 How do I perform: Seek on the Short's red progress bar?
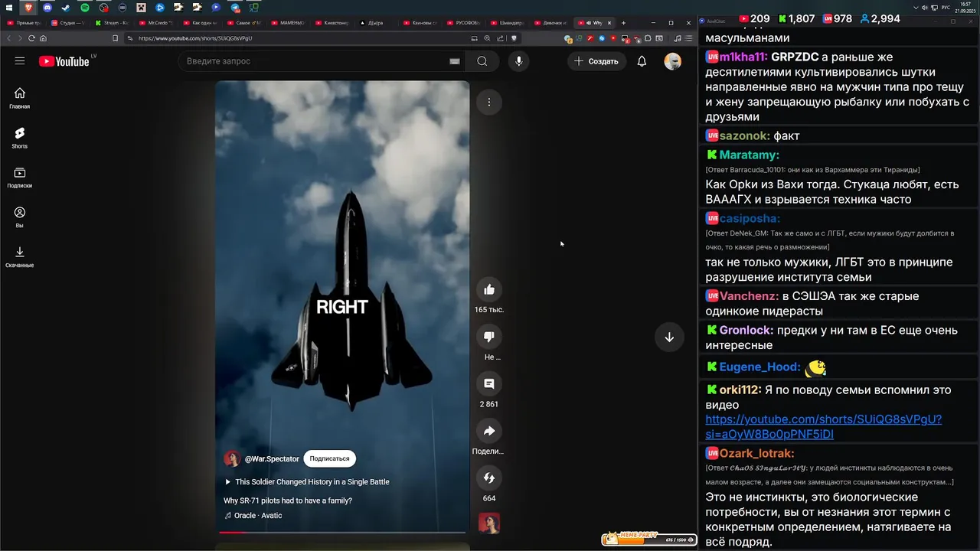click(342, 532)
